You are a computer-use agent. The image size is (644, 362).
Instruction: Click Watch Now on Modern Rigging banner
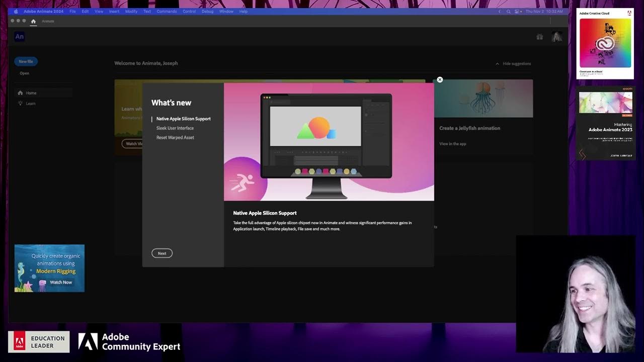click(x=61, y=282)
